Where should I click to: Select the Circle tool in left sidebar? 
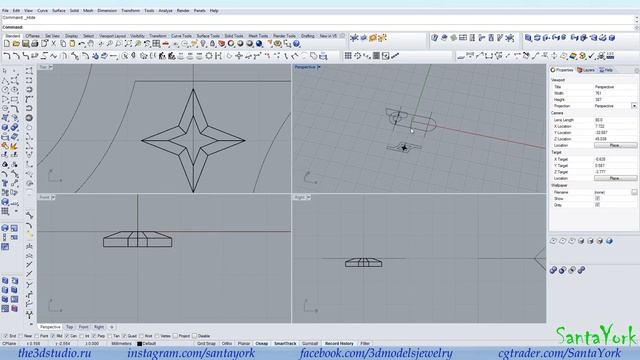(x=5, y=89)
